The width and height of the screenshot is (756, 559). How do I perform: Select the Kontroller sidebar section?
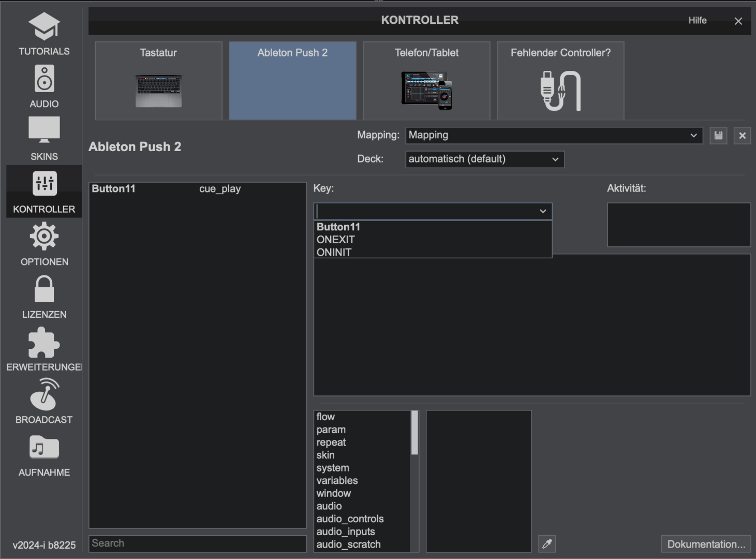tap(44, 192)
